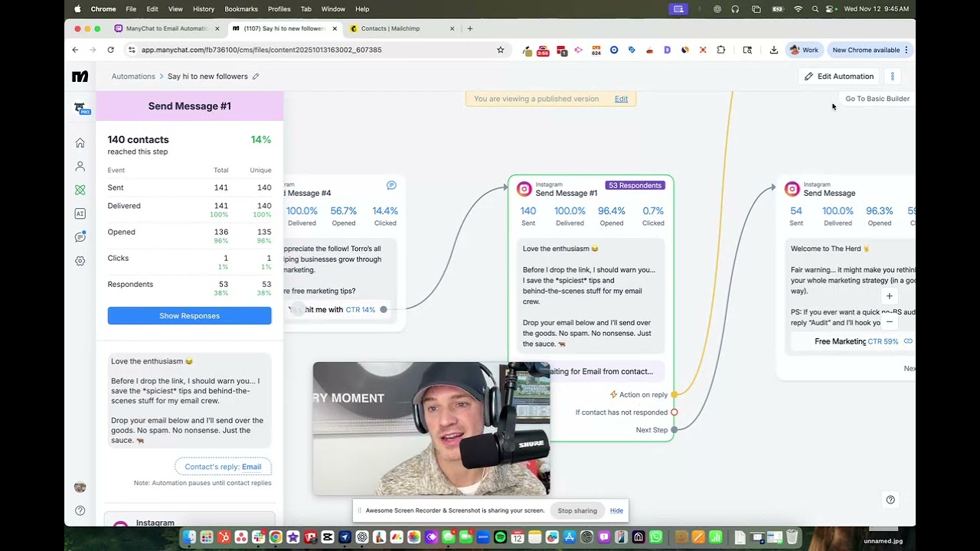Click the Edit Automation button
Screen dimensions: 980x551
tap(838, 77)
